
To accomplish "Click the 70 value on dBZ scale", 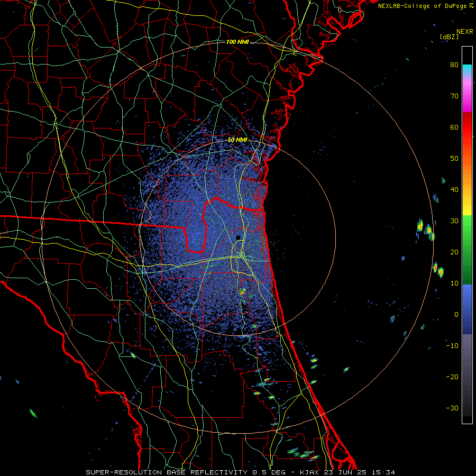I will [x=454, y=96].
